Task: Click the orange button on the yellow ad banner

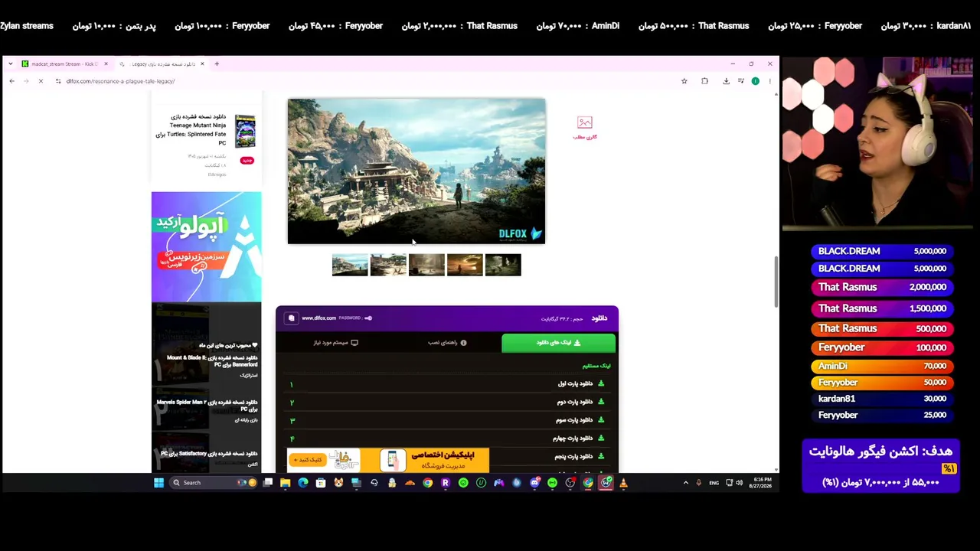Action: 308,460
